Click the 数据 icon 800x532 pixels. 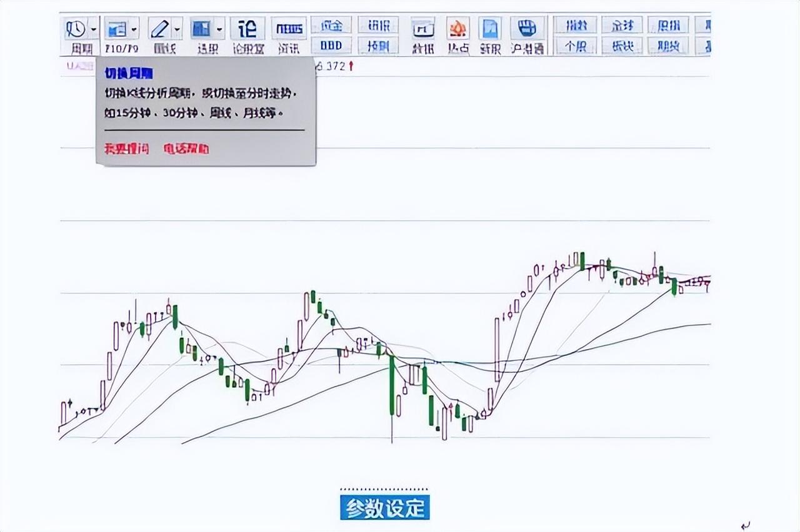coord(423,29)
